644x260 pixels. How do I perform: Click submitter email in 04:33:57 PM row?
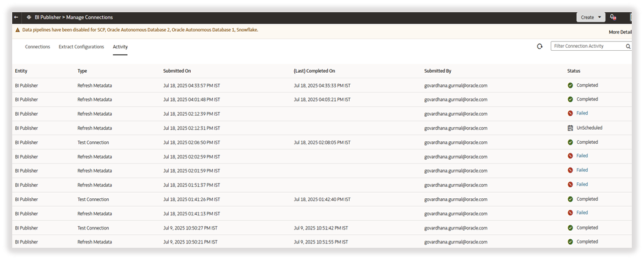pyautogui.click(x=456, y=86)
